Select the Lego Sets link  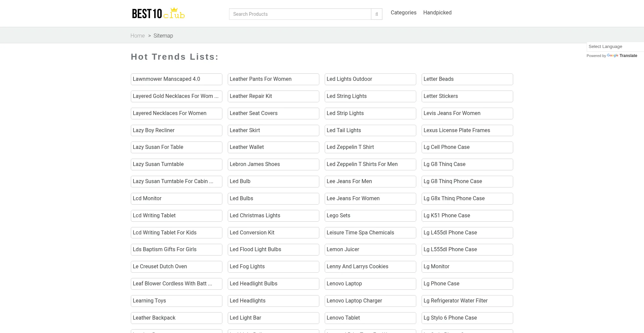[370, 216]
